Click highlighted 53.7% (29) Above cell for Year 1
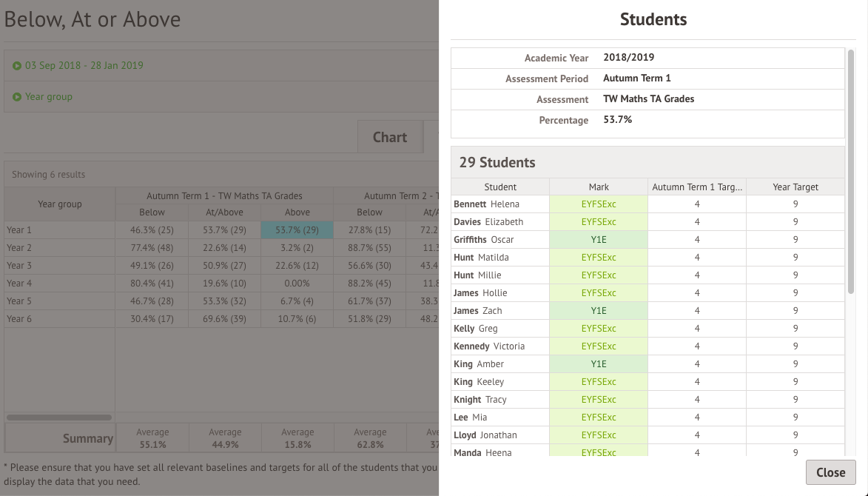Image resolution: width=868 pixels, height=496 pixels. click(x=297, y=230)
